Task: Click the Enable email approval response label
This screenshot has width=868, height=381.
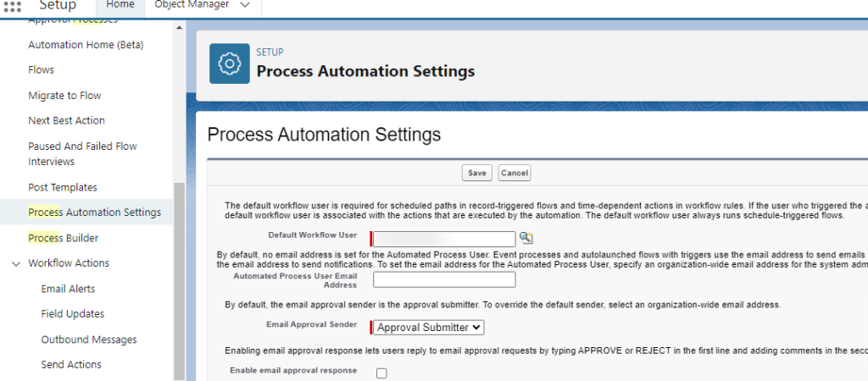Action: (293, 371)
